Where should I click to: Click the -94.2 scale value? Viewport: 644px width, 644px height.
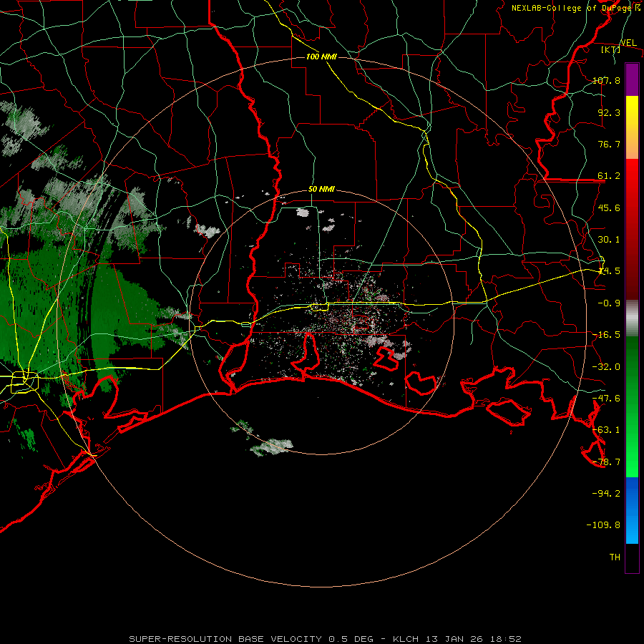click(606, 494)
